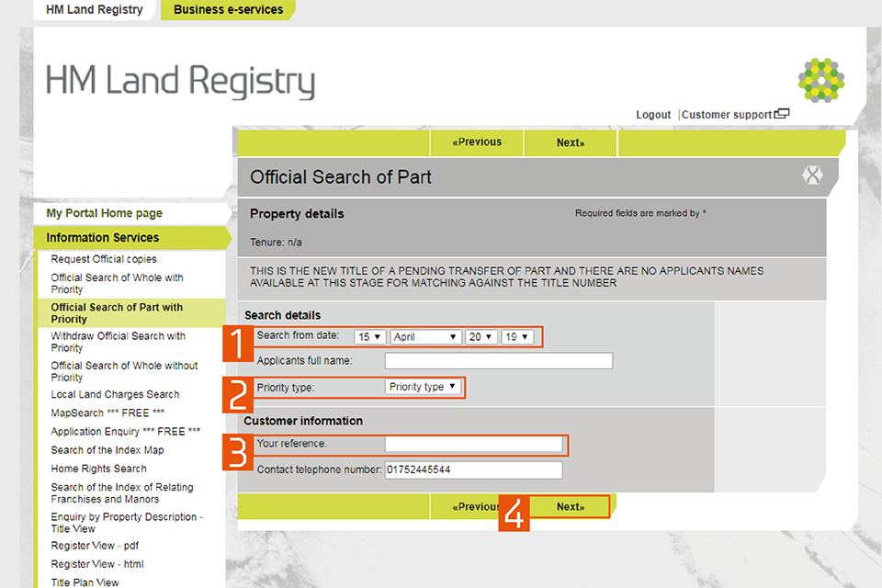882x588 pixels.
Task: Expand the Priority type dropdown
Action: point(424,387)
